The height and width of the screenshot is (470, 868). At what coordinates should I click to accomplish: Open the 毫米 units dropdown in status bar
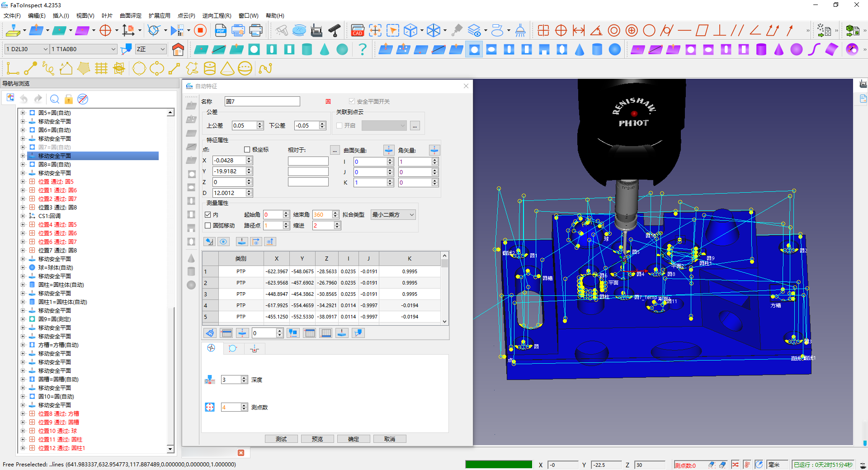pyautogui.click(x=778, y=465)
